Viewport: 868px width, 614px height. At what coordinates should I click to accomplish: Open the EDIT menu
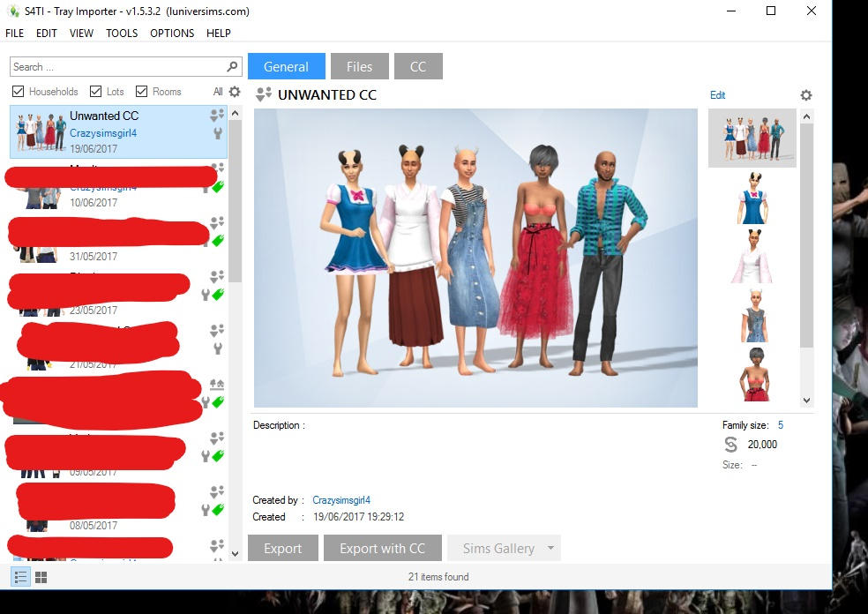coord(47,34)
